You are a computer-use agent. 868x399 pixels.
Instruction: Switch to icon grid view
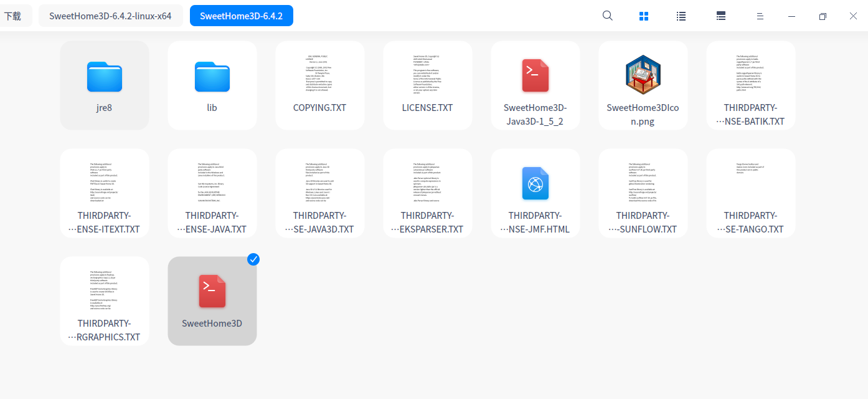point(644,16)
